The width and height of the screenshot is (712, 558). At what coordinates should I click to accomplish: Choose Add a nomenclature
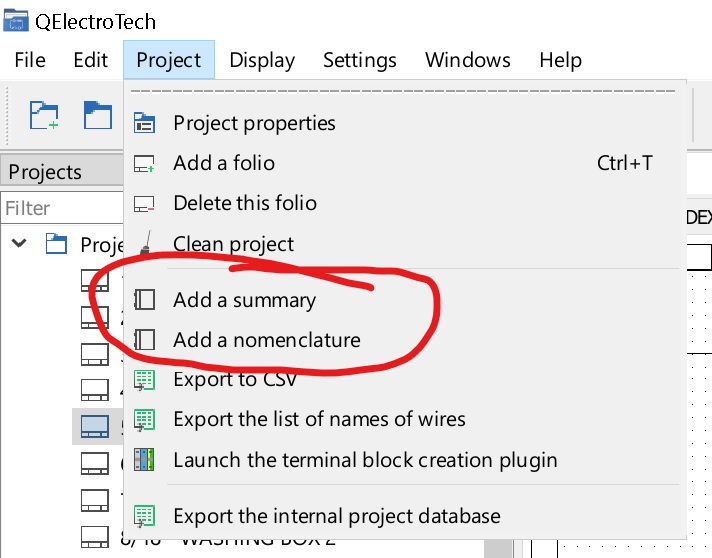click(x=266, y=340)
